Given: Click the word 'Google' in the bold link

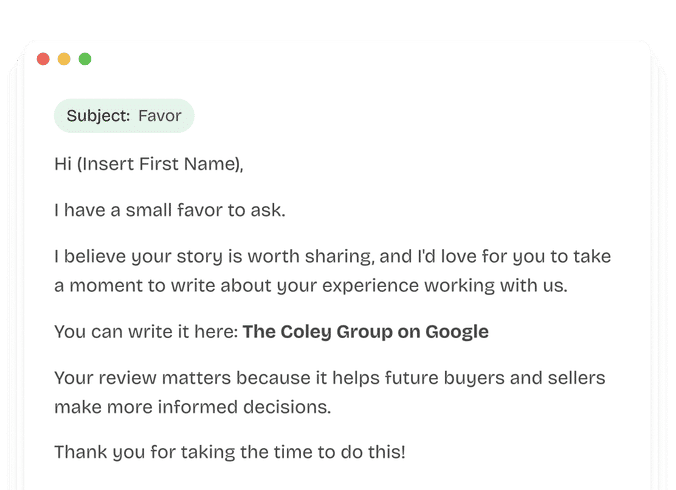Looking at the screenshot, I should [457, 332].
